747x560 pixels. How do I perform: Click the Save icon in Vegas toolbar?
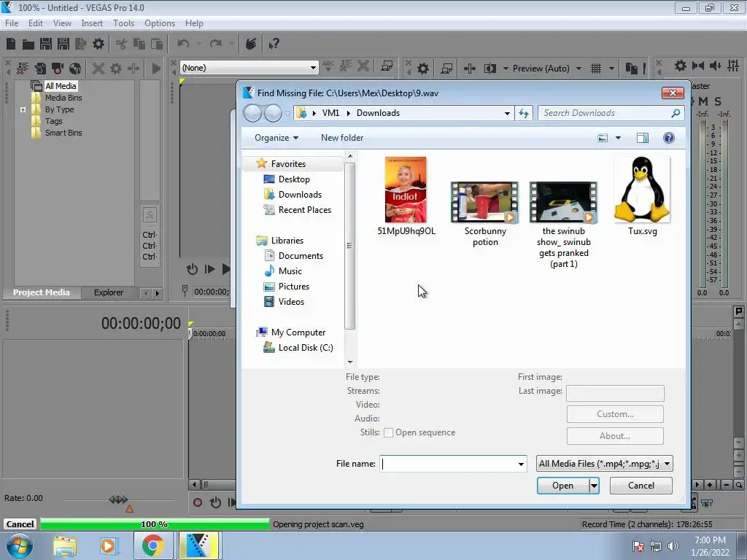pos(46,44)
